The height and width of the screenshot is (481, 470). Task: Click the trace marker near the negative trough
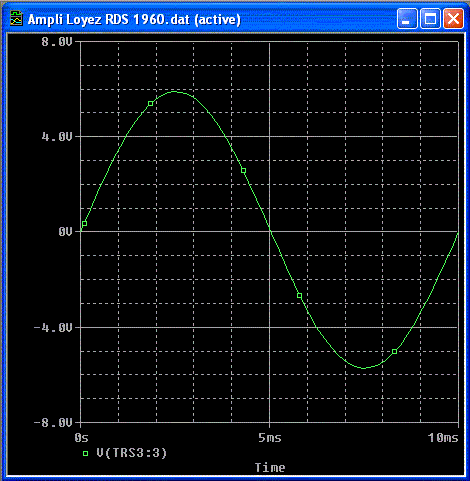(394, 352)
